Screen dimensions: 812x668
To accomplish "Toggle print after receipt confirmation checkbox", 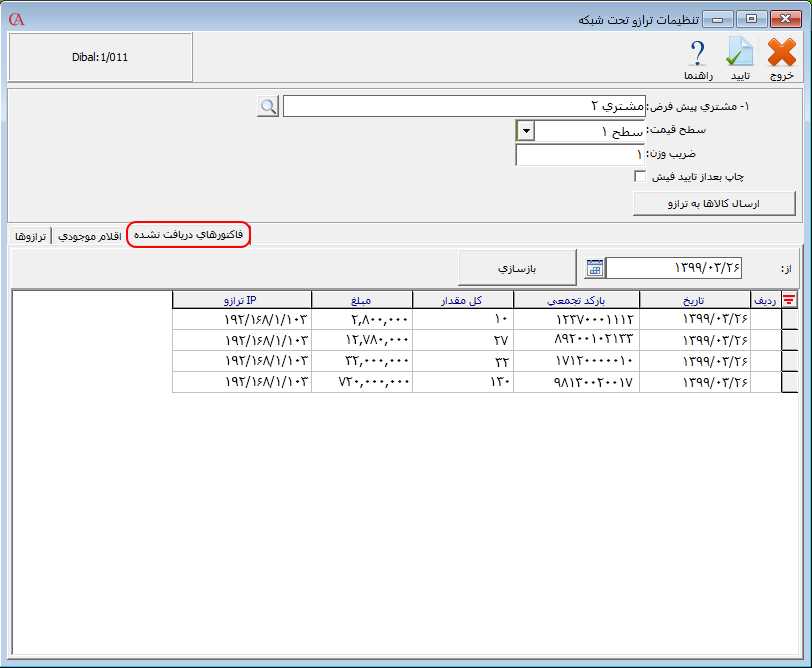I will point(640,177).
